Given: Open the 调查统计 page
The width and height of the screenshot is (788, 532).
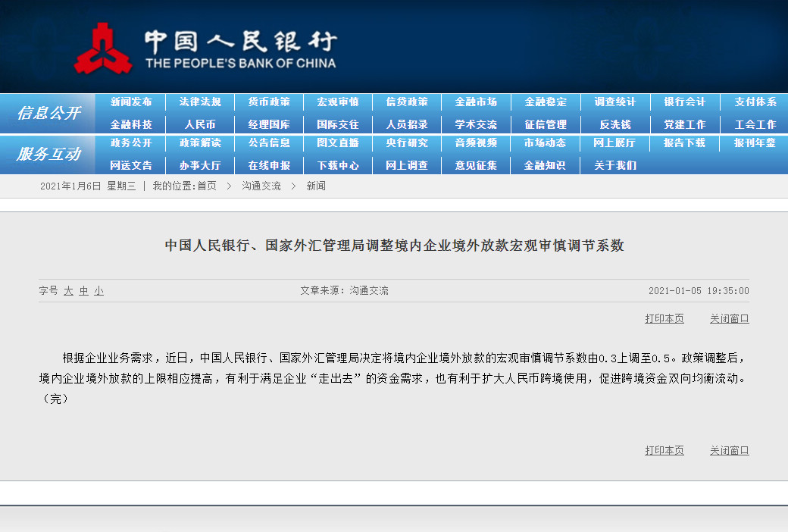Looking at the screenshot, I should [614, 102].
